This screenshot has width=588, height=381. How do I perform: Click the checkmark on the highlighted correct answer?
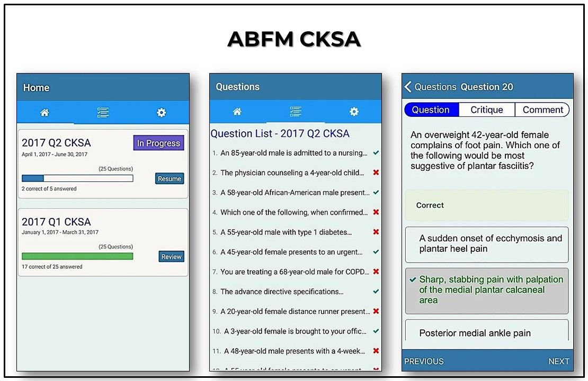[x=412, y=279]
